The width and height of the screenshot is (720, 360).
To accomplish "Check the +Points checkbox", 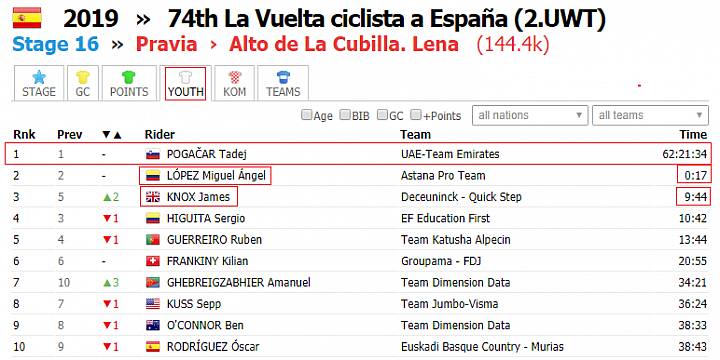I will [x=416, y=114].
